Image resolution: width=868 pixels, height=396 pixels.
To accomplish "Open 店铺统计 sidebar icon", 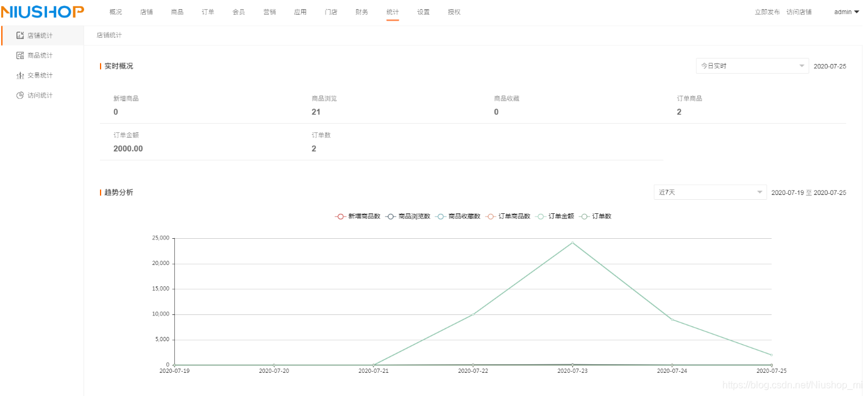I will pyautogui.click(x=20, y=35).
